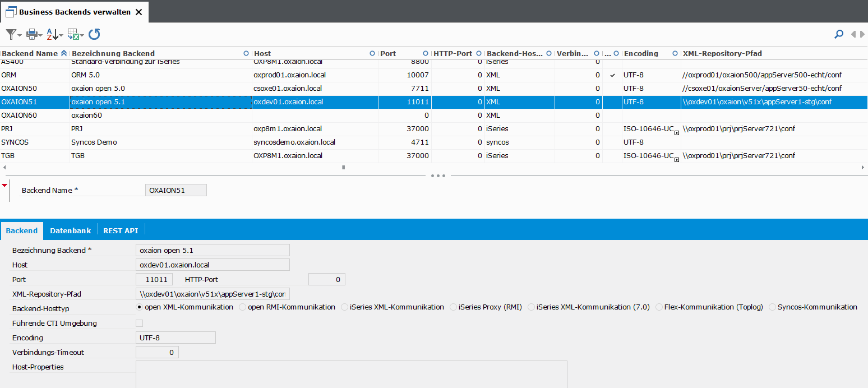Click the XML-Repository-Pfad input field

[x=213, y=294]
